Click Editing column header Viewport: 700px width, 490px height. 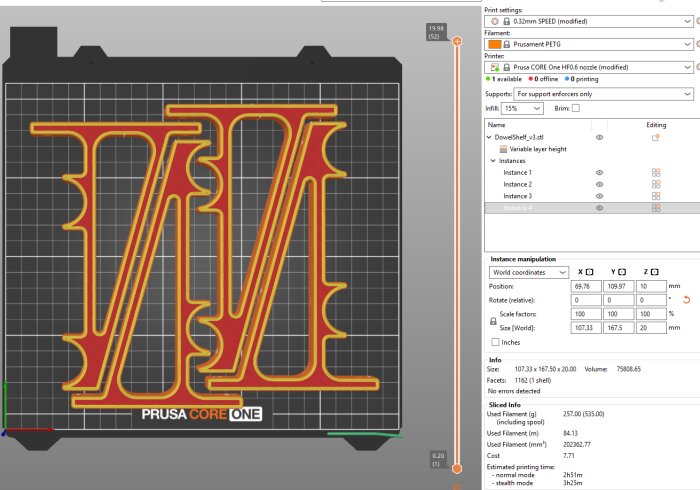pos(656,125)
